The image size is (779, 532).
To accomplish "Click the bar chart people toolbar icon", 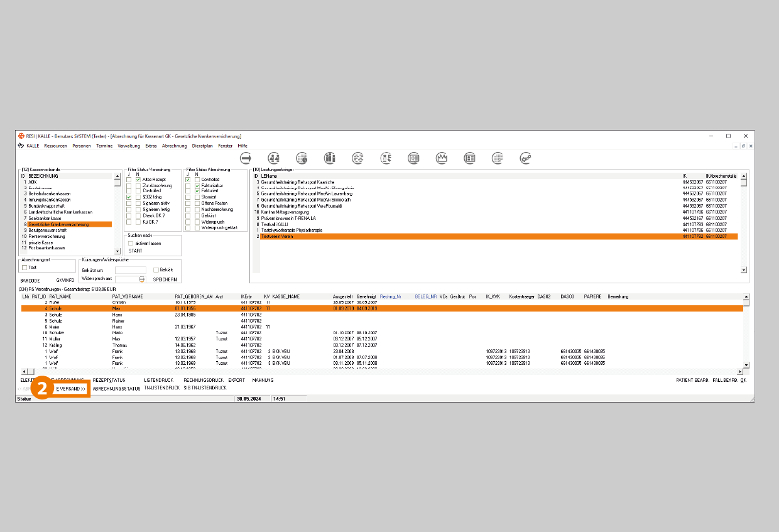I will (x=330, y=158).
